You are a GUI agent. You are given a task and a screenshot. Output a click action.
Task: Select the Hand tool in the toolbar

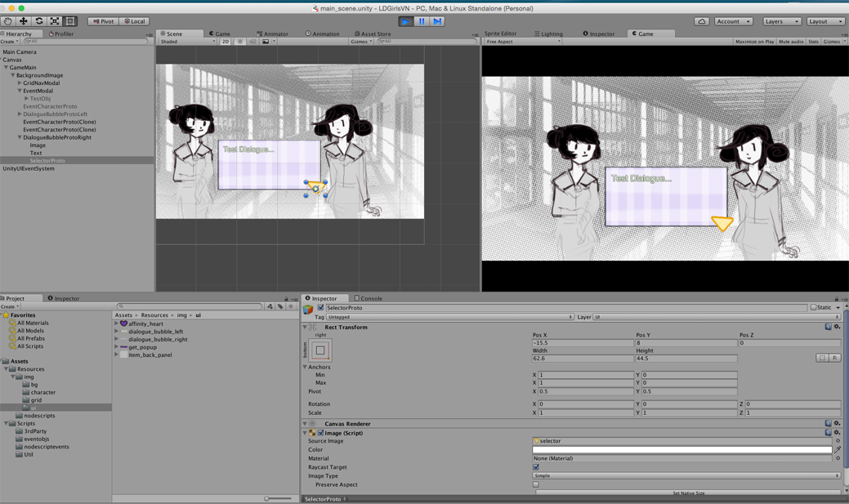pos(7,21)
